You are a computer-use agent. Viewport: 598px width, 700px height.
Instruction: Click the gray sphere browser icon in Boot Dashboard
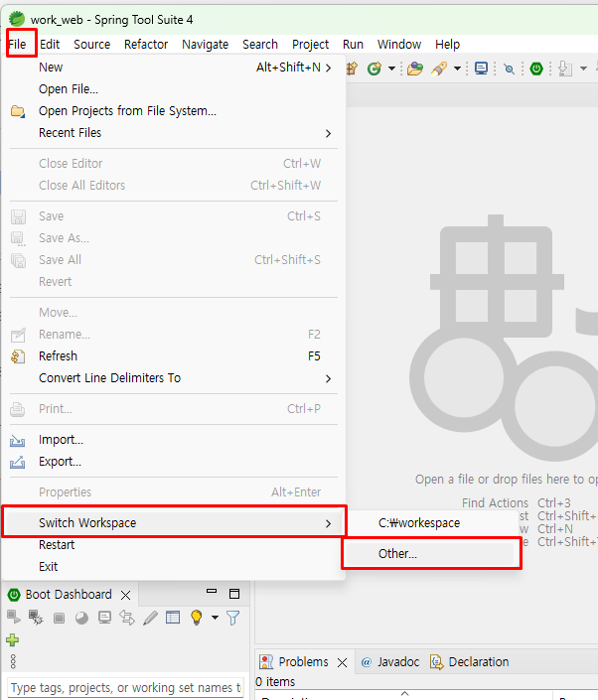point(81,618)
